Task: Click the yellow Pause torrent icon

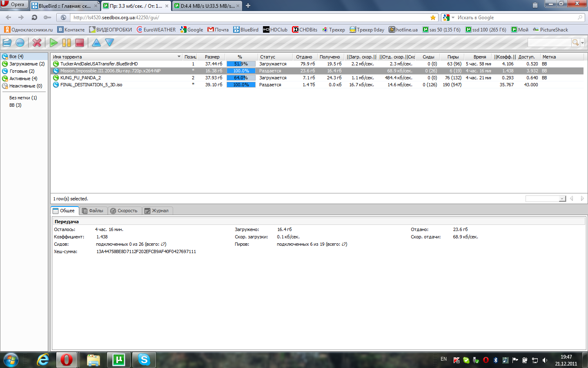Action: (67, 43)
